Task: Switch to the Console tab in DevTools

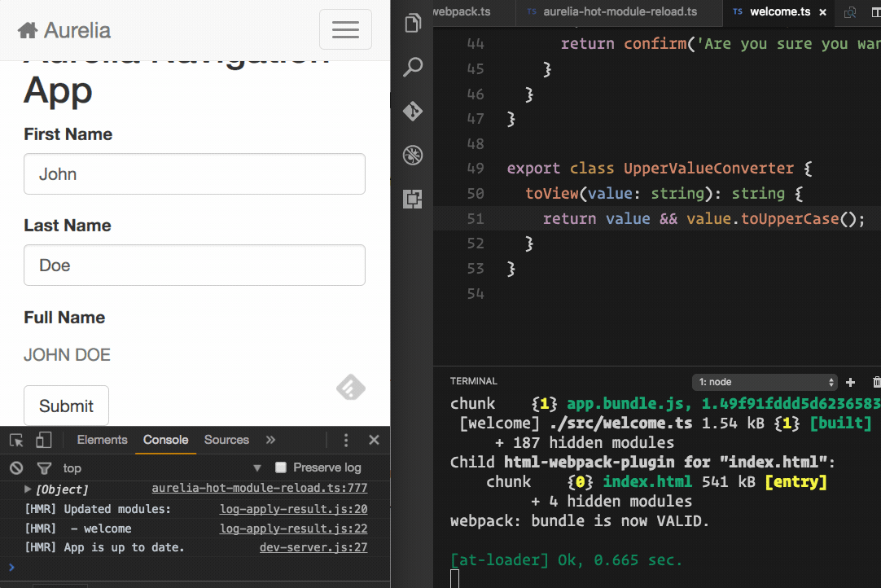Action: (166, 440)
